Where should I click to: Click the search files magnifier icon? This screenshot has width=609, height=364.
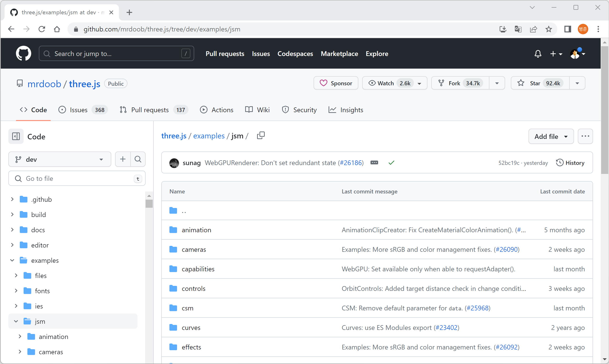(x=138, y=159)
